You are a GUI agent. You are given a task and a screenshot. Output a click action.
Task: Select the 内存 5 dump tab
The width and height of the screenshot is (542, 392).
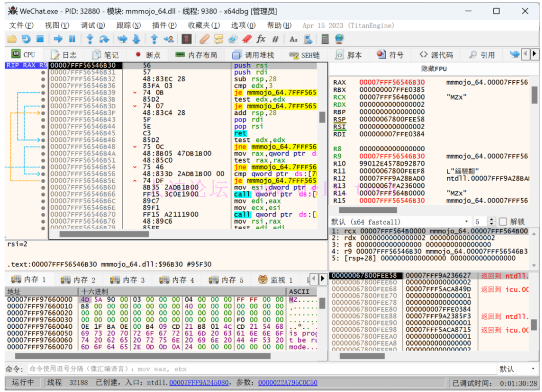pos(226,279)
